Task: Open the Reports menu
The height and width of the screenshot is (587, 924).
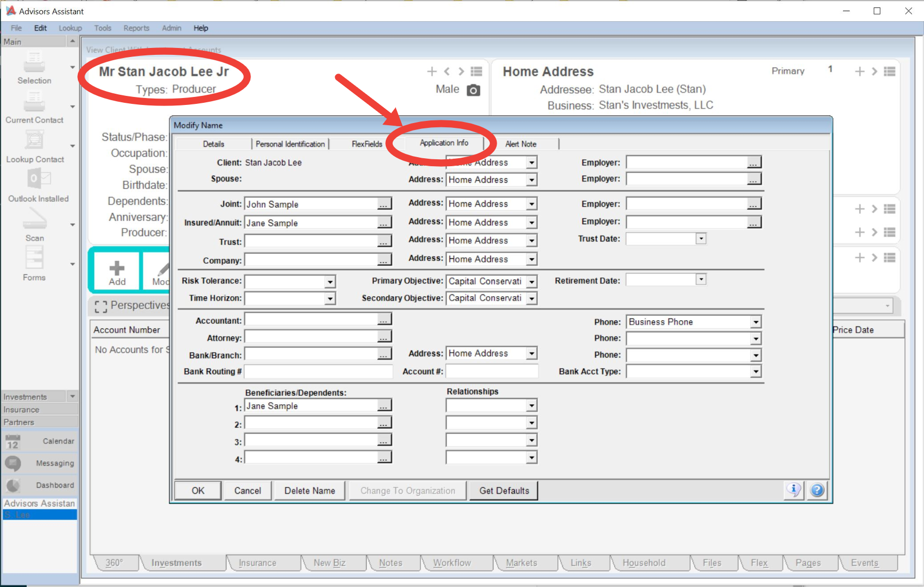Action: point(136,28)
